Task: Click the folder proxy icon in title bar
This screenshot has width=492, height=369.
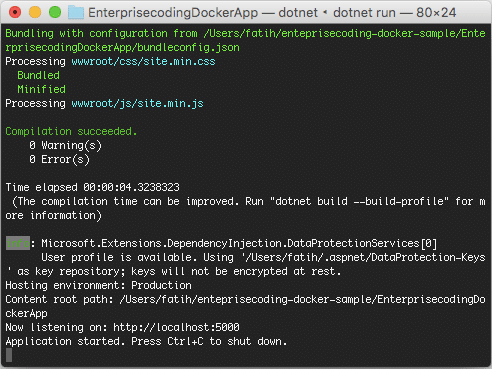Action: point(76,13)
